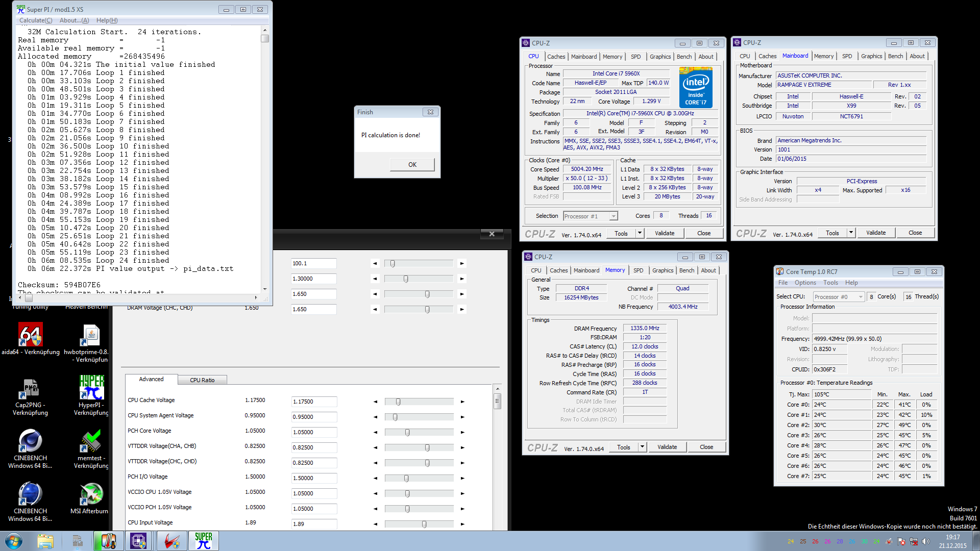Open the Help menu in Super PI

coord(107,20)
